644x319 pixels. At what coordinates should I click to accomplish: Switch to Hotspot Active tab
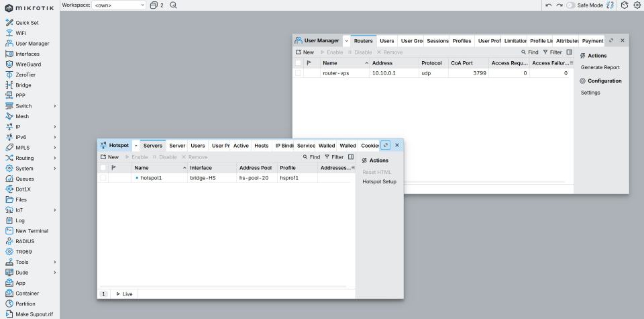[x=241, y=146]
